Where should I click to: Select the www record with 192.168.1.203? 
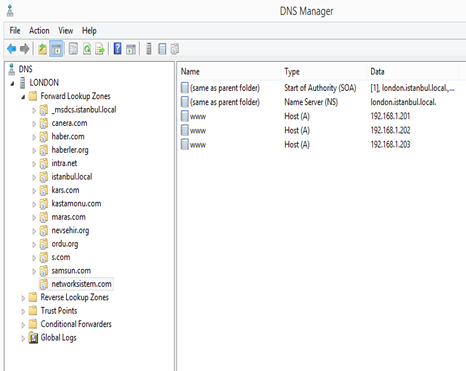pyautogui.click(x=198, y=145)
